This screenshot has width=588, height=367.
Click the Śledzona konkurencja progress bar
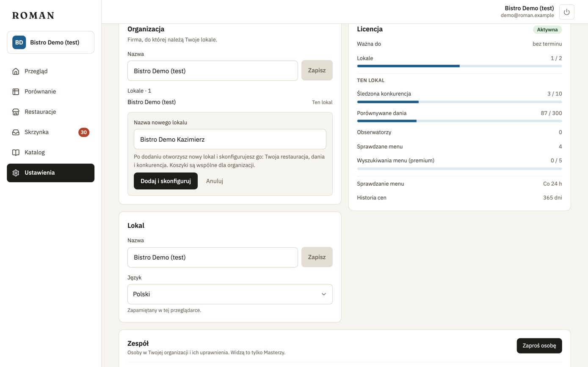tap(459, 102)
